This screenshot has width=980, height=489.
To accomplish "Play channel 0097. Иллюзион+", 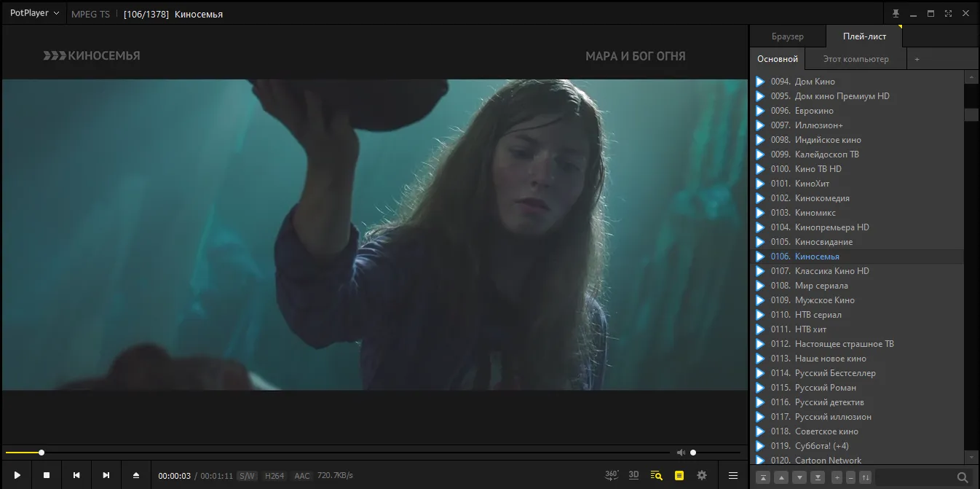I will [856, 125].
